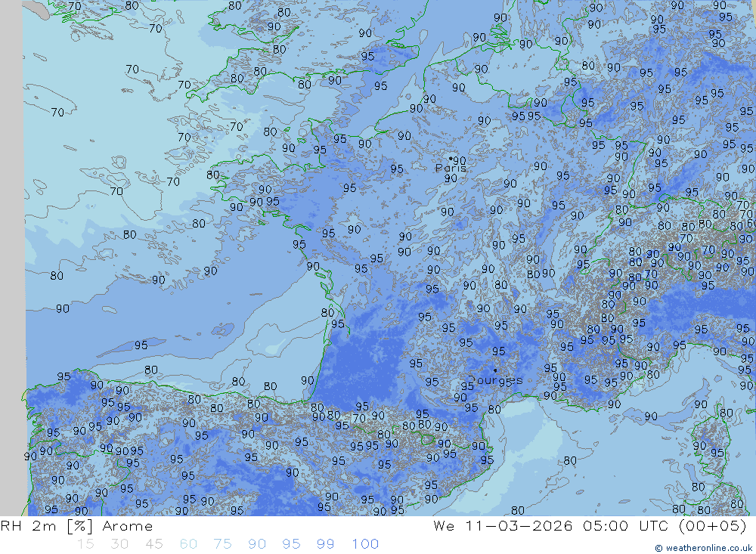Select the black dot marking Bourges
This screenshot has height=554, width=756.
click(495, 370)
